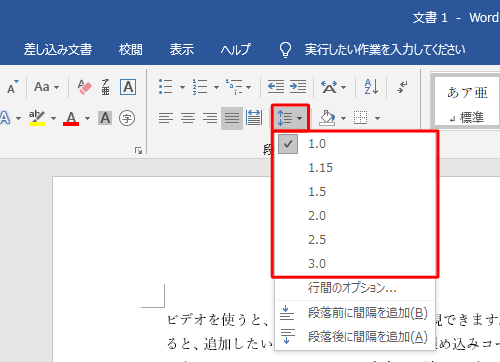Viewport: 500px width, 362px height.
Task: Switch to the 校閲 tab
Action: [x=131, y=49]
